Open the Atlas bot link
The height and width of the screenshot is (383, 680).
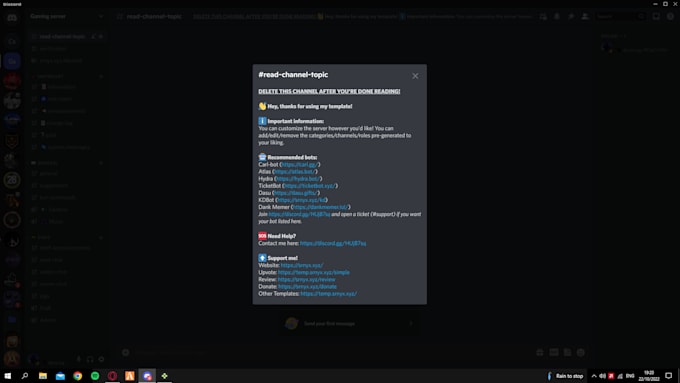pos(295,171)
